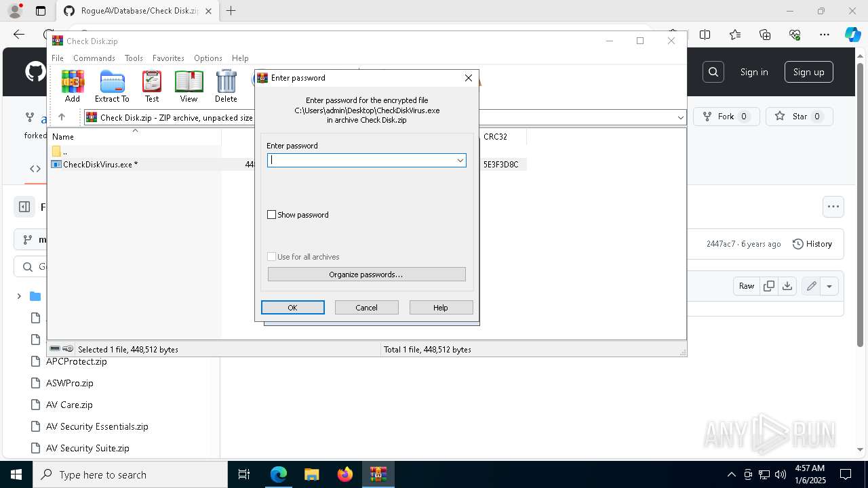Open ASWPro.zip in file tree

coord(70,383)
